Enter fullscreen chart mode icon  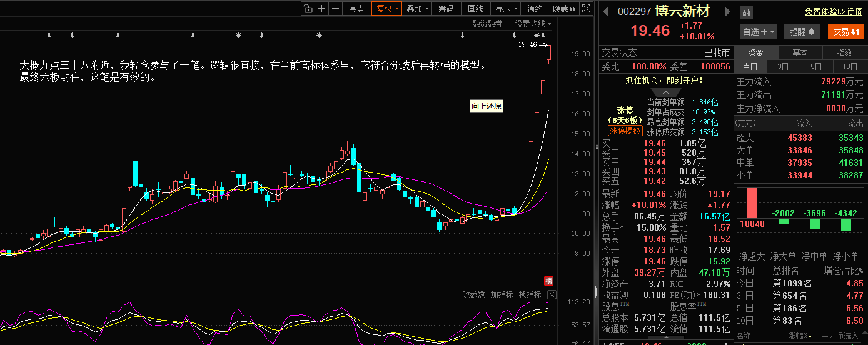pos(586,8)
